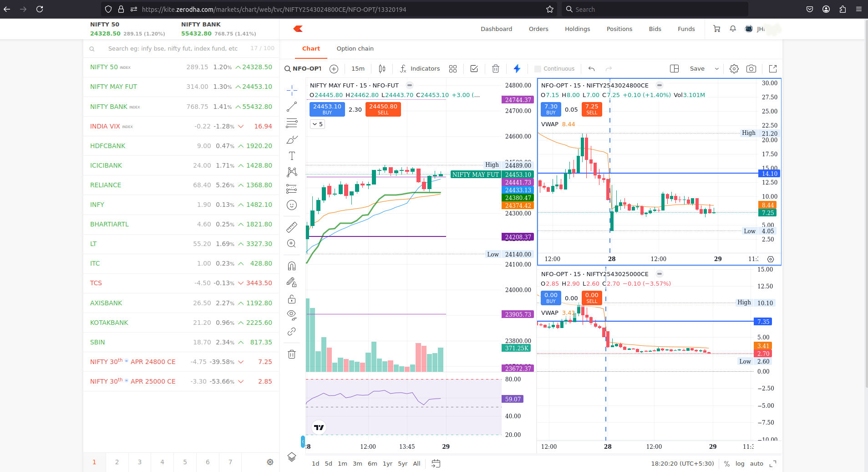Viewport: 868px width, 472px height.
Task: Collapse the indicator legend showing 5
Action: [317, 124]
